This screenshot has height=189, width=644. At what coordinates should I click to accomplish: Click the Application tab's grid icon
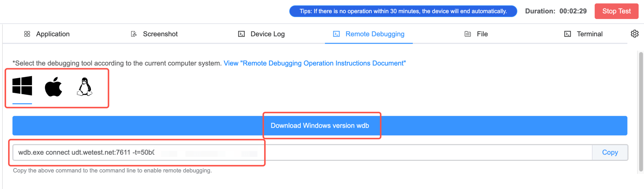pyautogui.click(x=27, y=34)
